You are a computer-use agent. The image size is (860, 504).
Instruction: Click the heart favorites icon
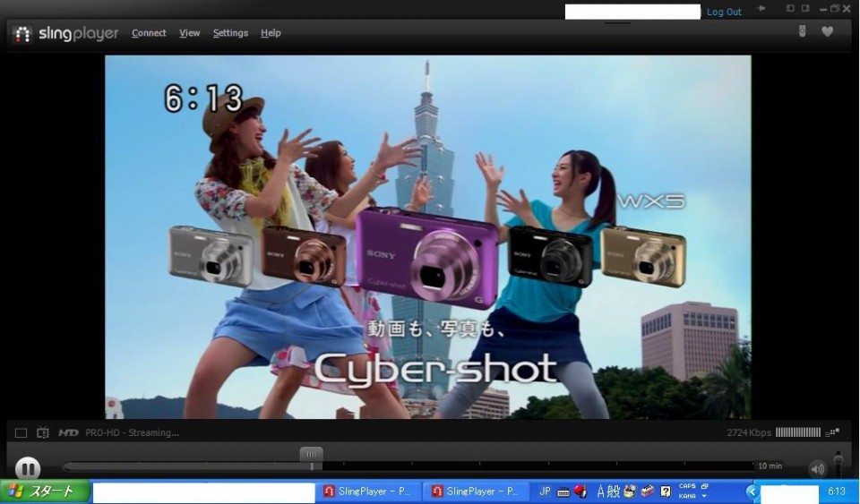pos(828,32)
